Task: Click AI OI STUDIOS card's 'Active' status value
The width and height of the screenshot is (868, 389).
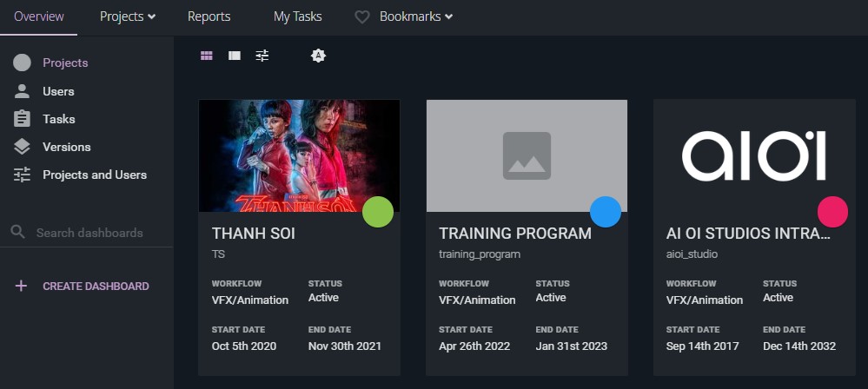Action: (778, 298)
